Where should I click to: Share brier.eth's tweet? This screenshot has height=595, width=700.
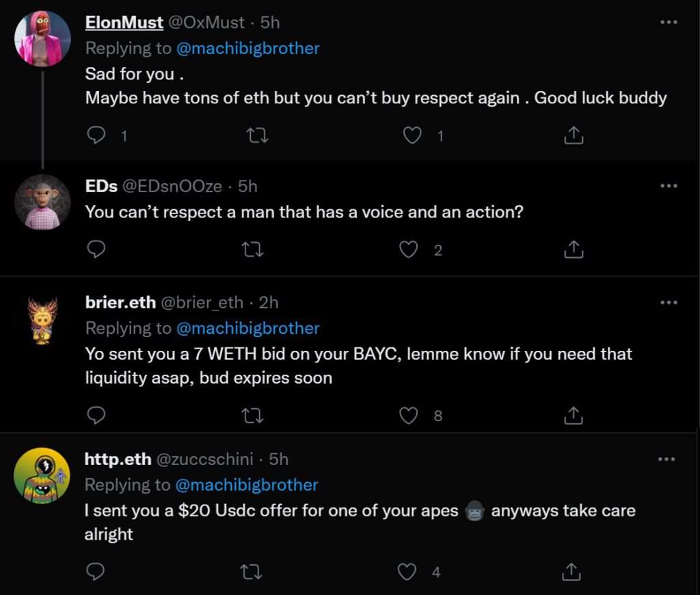(x=574, y=414)
